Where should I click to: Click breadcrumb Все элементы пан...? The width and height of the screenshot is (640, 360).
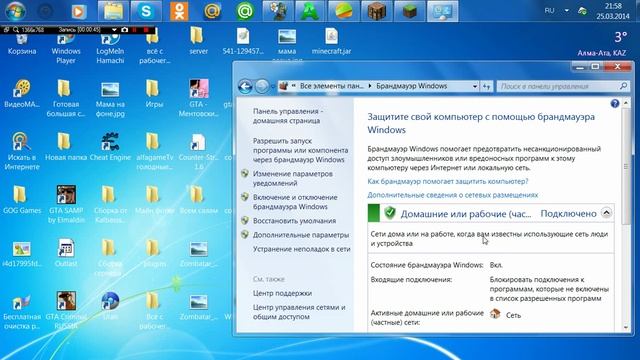[x=331, y=86]
